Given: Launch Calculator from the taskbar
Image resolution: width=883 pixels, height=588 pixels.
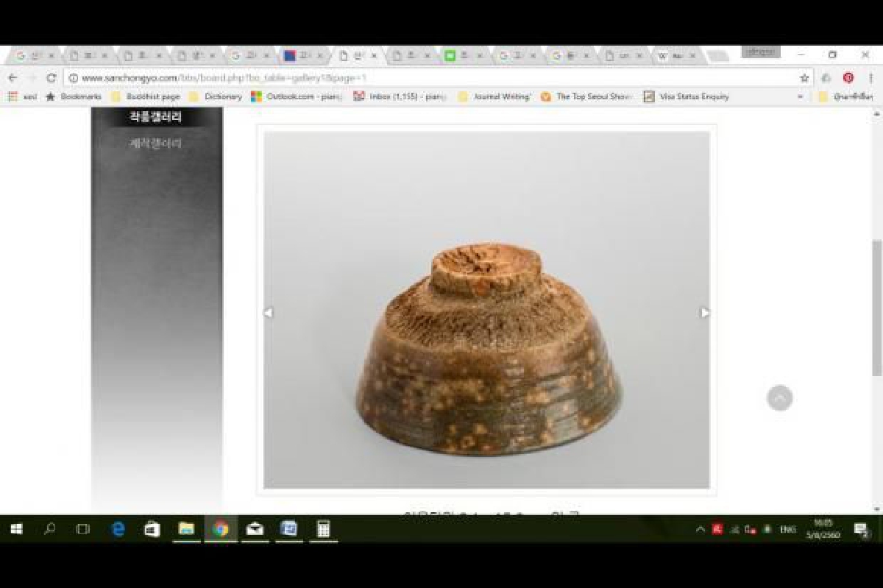Looking at the screenshot, I should pyautogui.click(x=322, y=528).
